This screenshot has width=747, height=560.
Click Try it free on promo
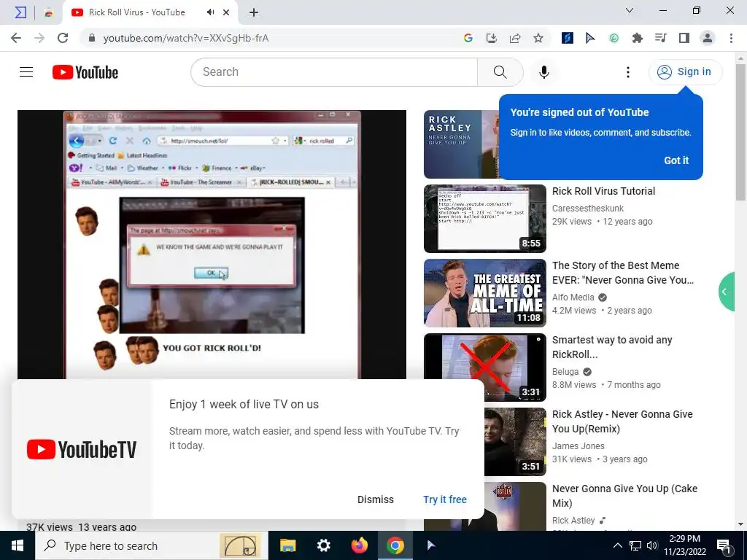coord(445,499)
